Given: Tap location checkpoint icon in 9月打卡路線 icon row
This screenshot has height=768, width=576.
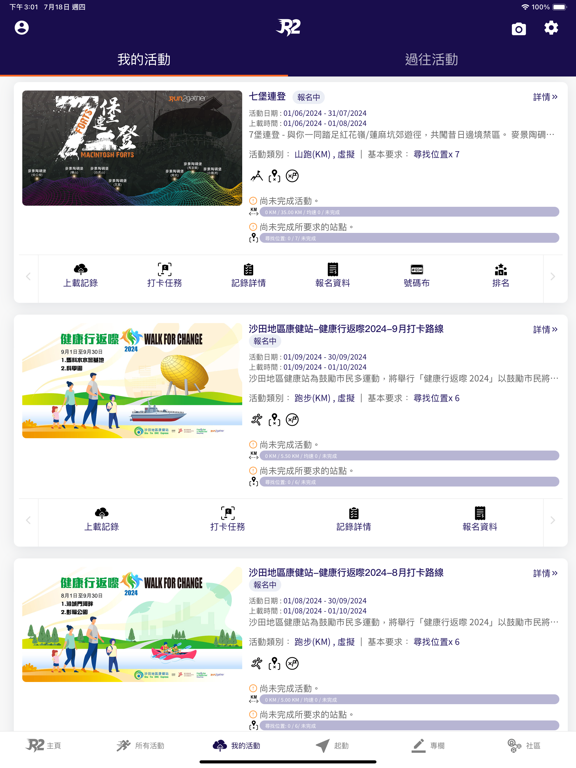Looking at the screenshot, I should coord(274,420).
